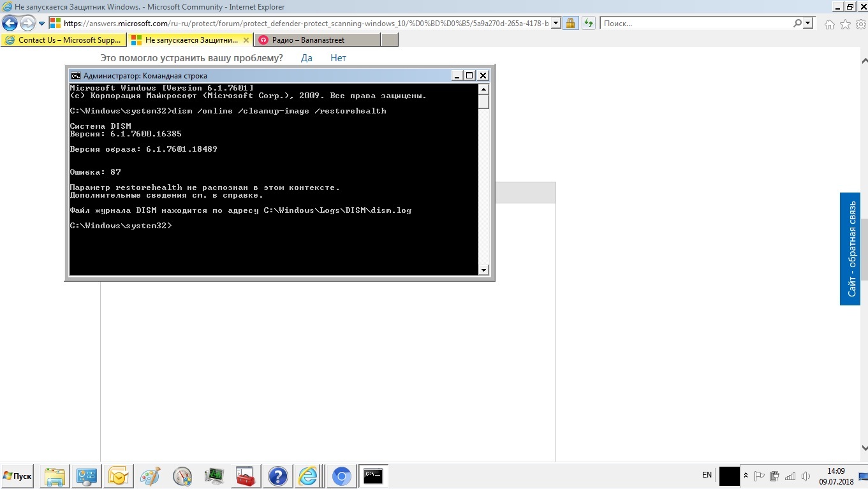
Task: Open the volume speaker tray icon
Action: (x=805, y=476)
